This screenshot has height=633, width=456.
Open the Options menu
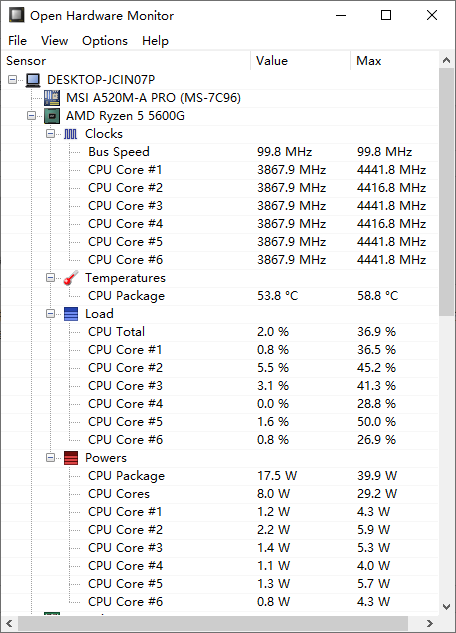105,41
